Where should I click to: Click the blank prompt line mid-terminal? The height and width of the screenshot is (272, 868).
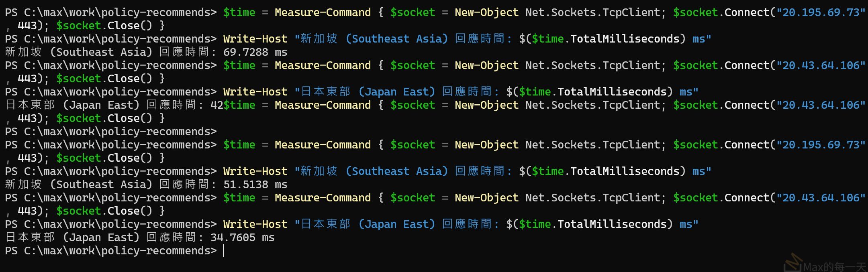coord(111,132)
